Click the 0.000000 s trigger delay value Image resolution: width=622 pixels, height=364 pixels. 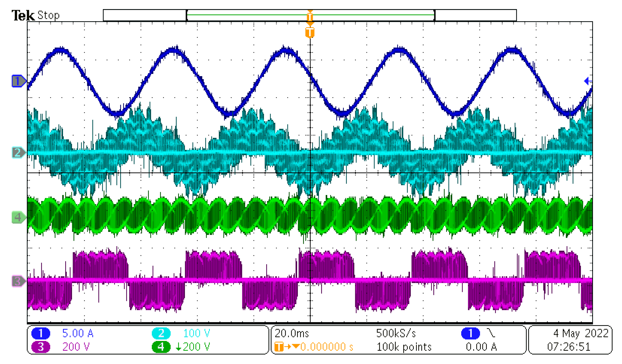[327, 347]
